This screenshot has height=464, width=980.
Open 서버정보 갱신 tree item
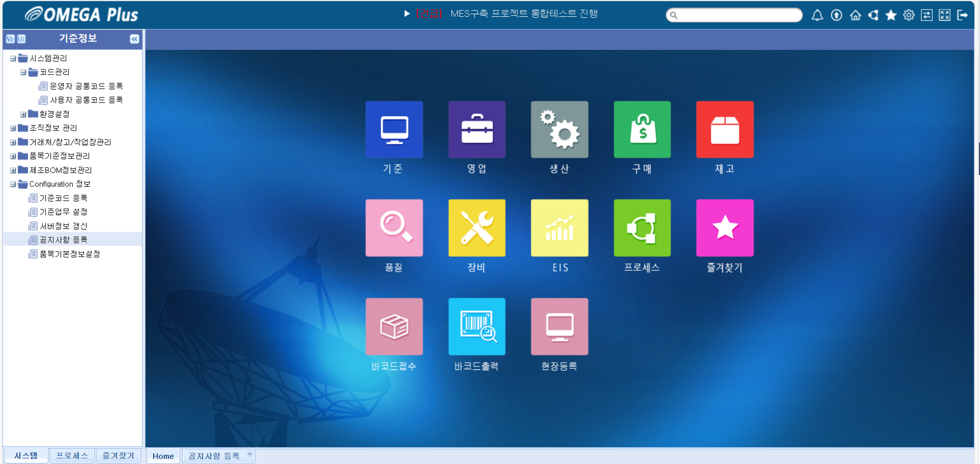click(x=64, y=226)
